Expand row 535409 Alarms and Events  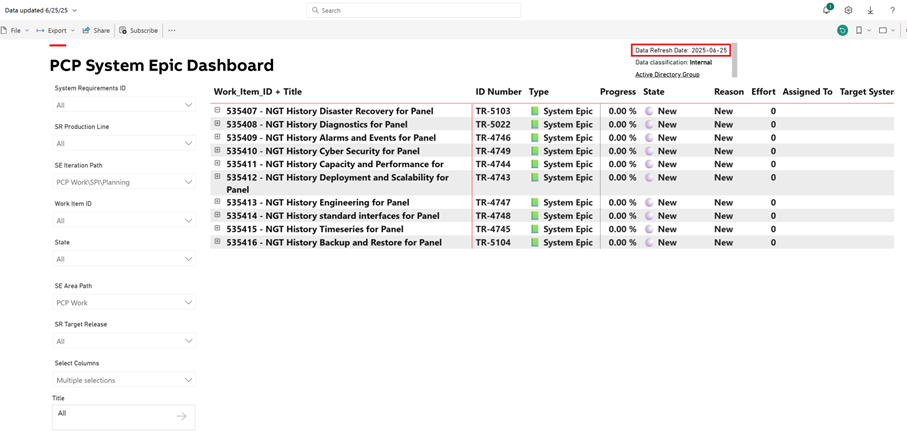(x=217, y=137)
